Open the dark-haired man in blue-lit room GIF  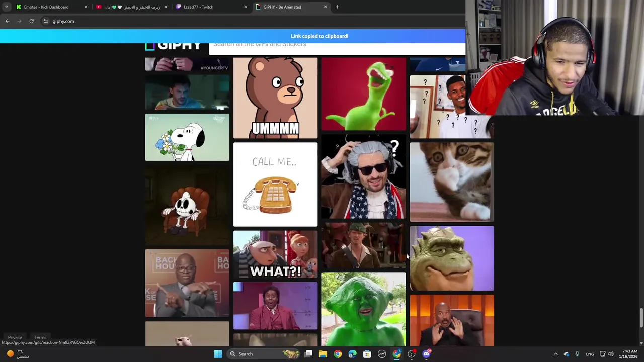187,92
